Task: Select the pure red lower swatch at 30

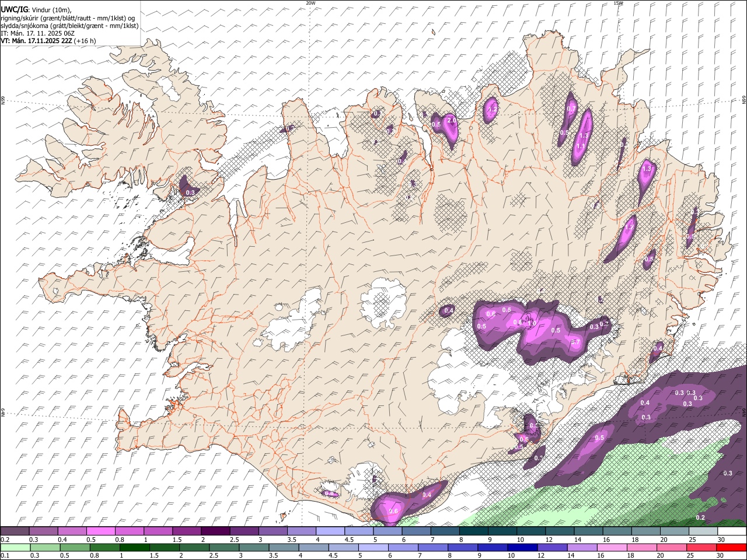Action: [731, 547]
